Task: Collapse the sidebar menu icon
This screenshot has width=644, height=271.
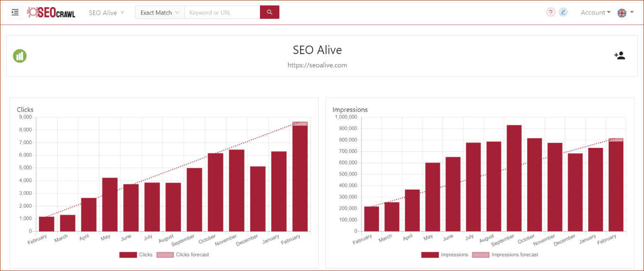Action: (15, 13)
